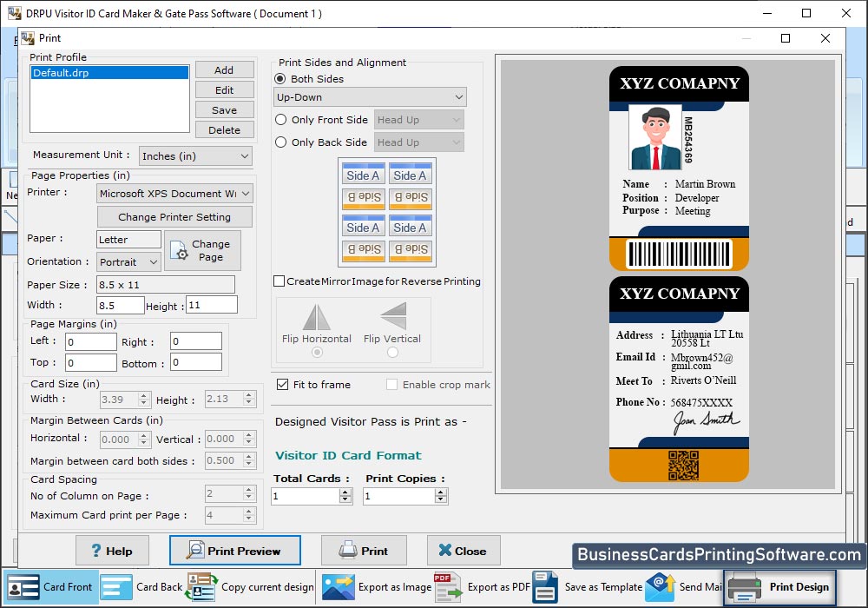
Task: Open the Orientation Portrait dropdown
Action: (129, 262)
